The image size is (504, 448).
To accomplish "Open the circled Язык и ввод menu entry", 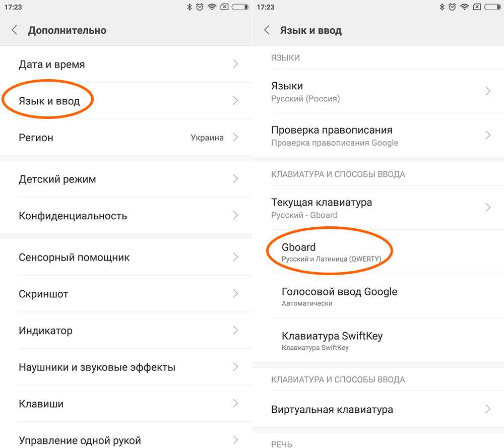I will [x=49, y=101].
